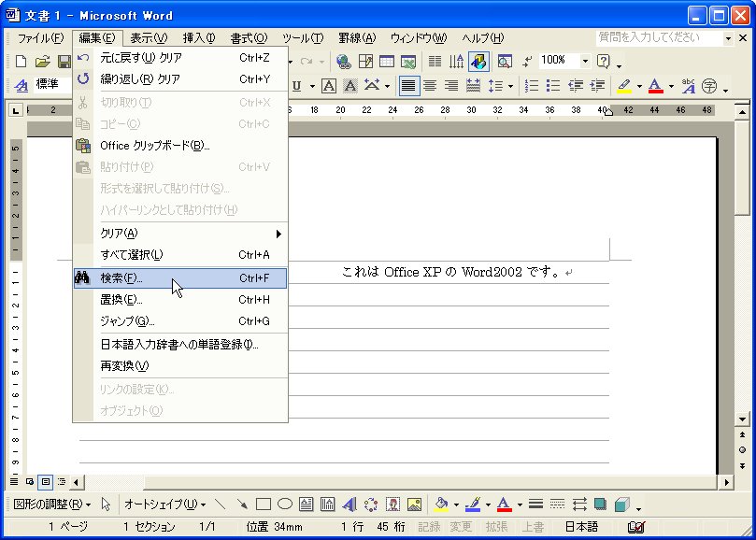Choose Select All (すべて選択) menu item

180,254
